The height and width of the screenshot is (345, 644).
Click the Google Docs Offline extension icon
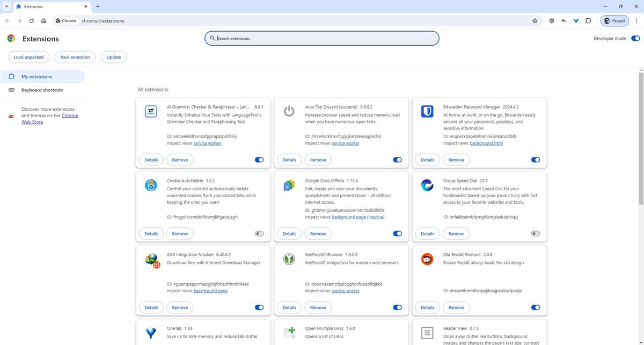coord(289,185)
